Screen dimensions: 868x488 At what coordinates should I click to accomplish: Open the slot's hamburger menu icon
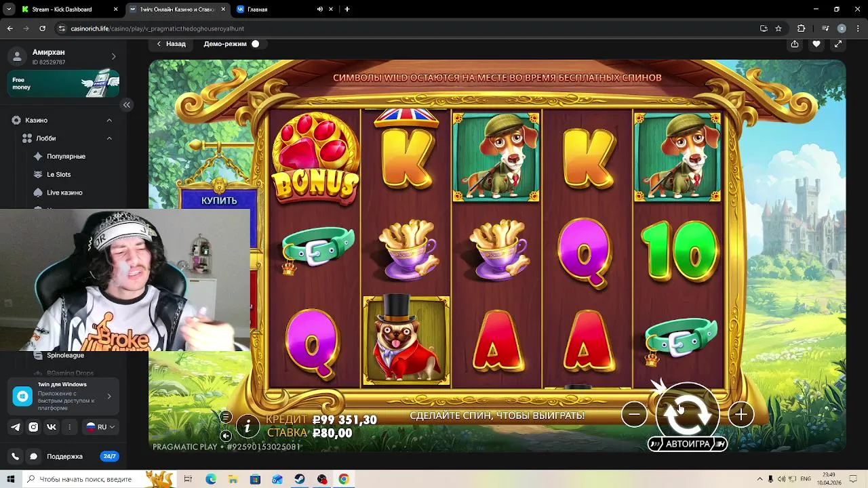point(226,417)
